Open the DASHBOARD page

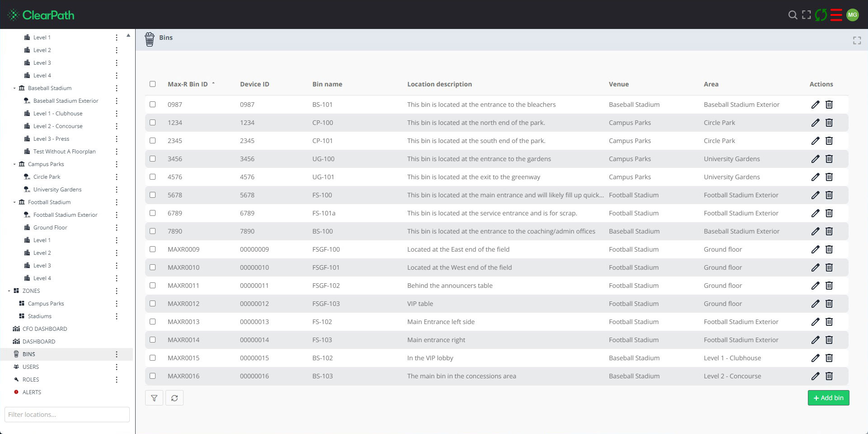[x=39, y=342]
